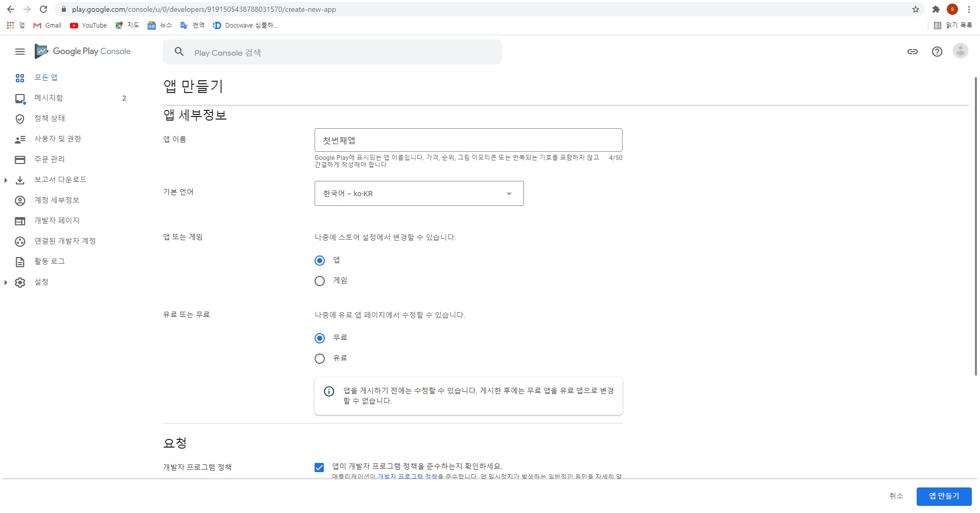980x513 pixels.
Task: Open the 지도 maps bookmark
Action: [127, 25]
